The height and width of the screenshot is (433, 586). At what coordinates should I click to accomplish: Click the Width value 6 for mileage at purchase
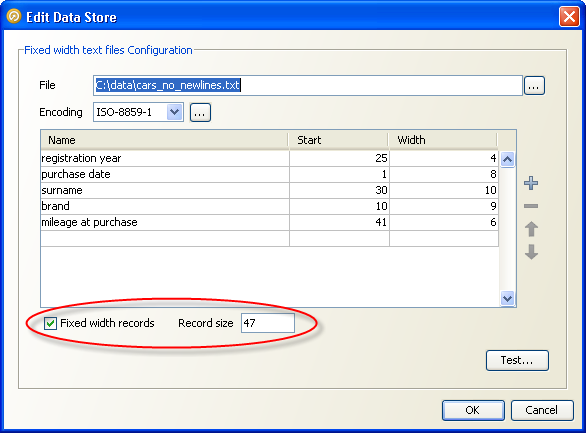point(444,222)
